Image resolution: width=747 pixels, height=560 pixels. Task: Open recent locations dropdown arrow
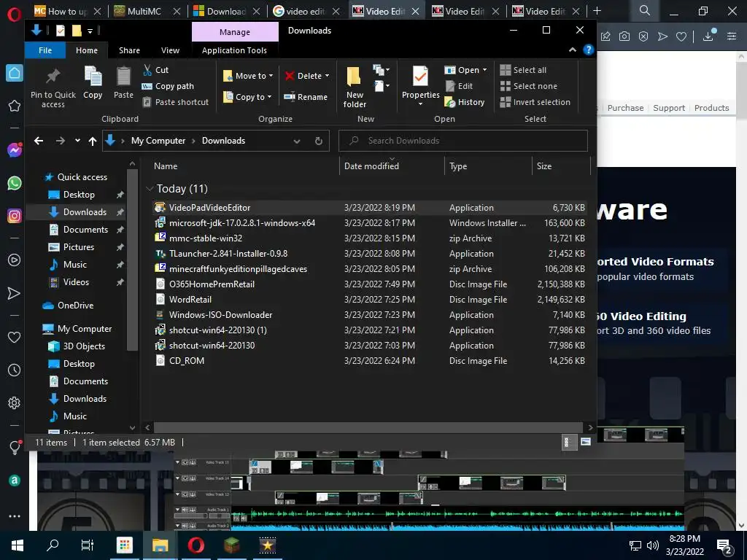pos(77,141)
